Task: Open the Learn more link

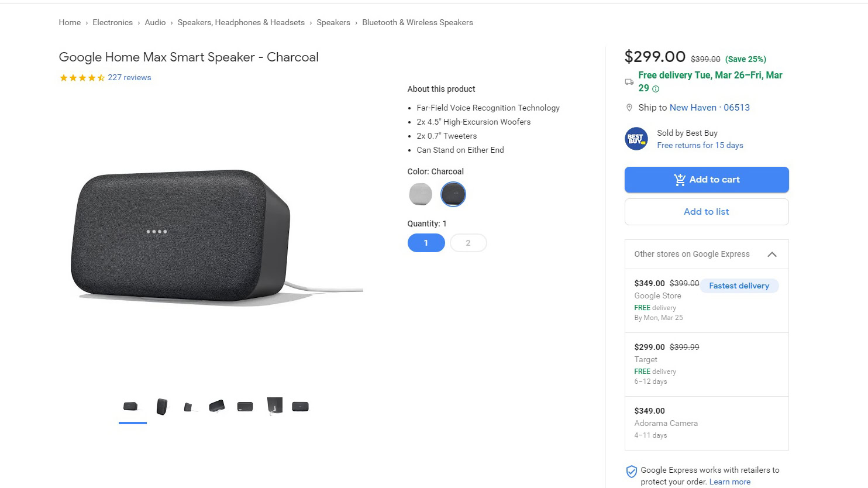Action: point(730,482)
